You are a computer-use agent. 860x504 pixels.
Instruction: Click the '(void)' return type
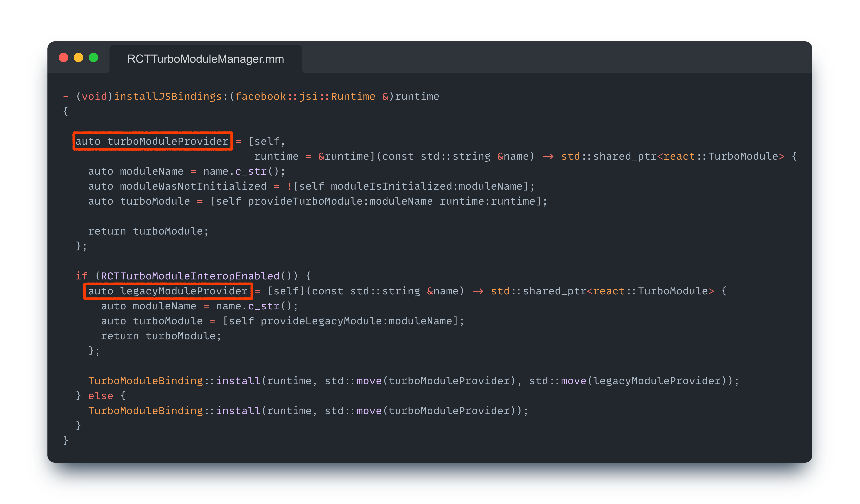pos(94,96)
